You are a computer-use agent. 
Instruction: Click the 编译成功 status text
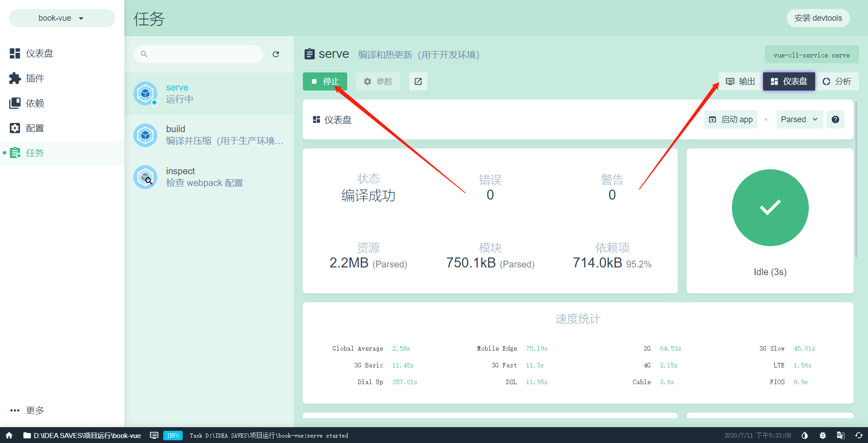(368, 195)
